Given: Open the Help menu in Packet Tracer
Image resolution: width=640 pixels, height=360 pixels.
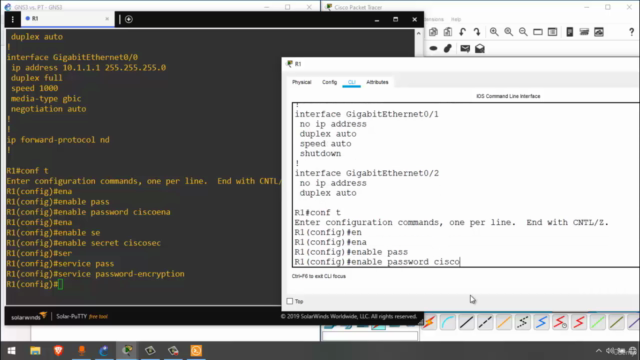Looking at the screenshot, I should (456, 19).
